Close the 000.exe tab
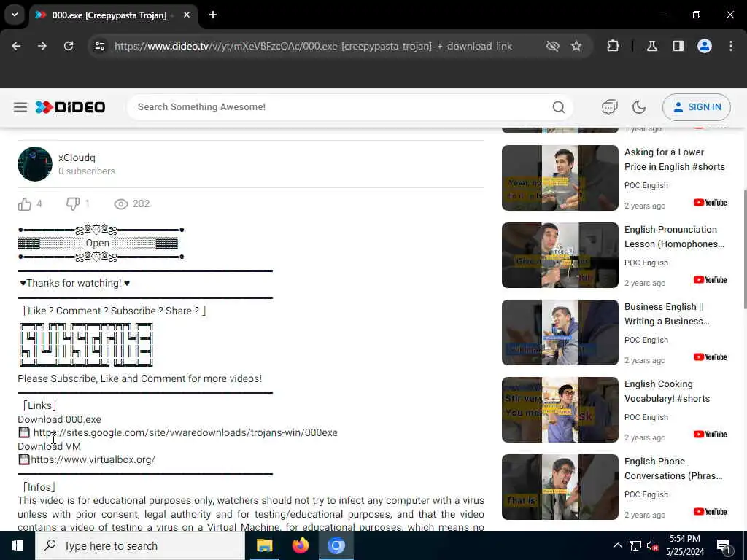The height and width of the screenshot is (560, 747). [187, 15]
